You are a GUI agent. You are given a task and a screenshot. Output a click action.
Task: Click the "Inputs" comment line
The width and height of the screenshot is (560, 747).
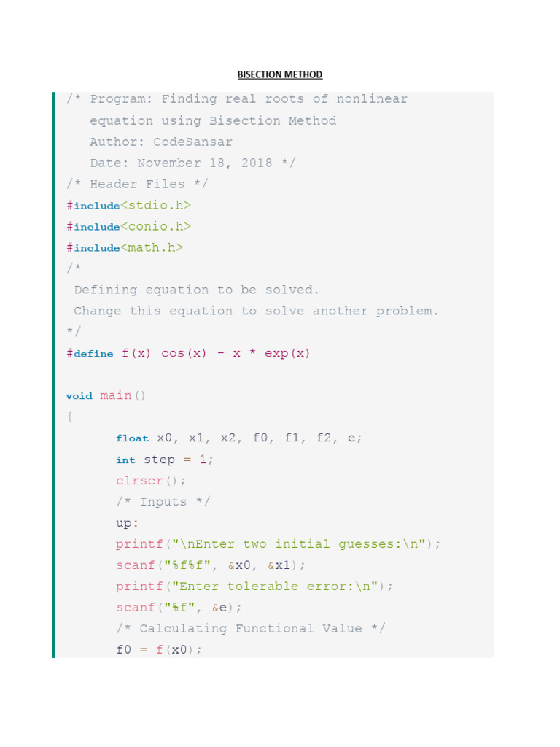(x=163, y=502)
